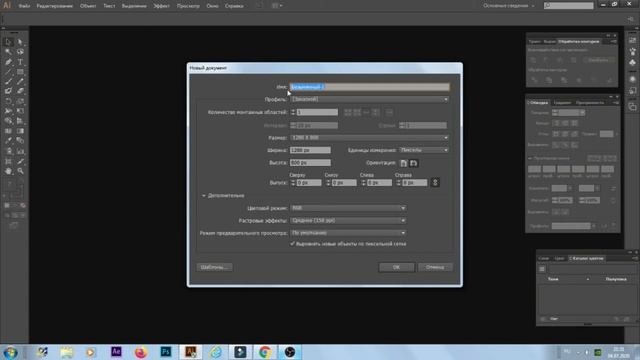Image resolution: width=640 pixels, height=360 pixels.
Task: Switch to the Градиент panel tab
Action: pyautogui.click(x=562, y=102)
